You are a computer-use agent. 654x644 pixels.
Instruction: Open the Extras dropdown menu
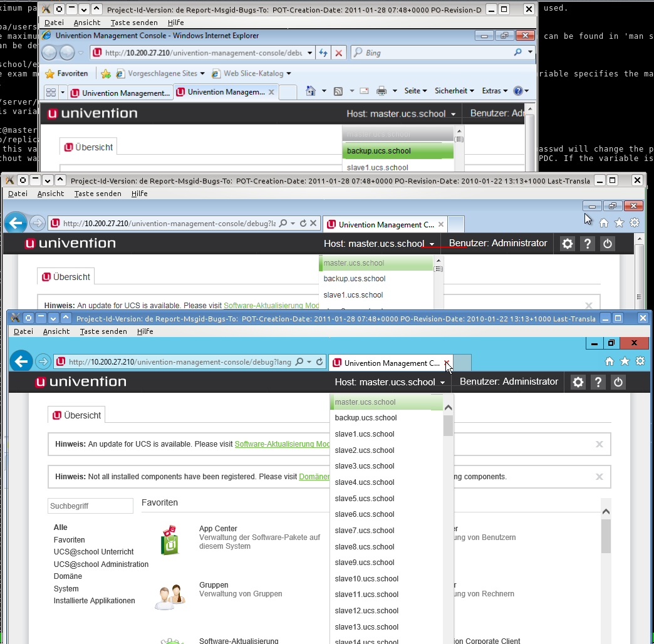tap(494, 91)
